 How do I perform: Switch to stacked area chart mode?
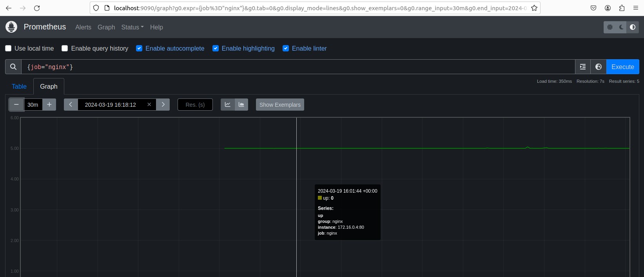(241, 105)
